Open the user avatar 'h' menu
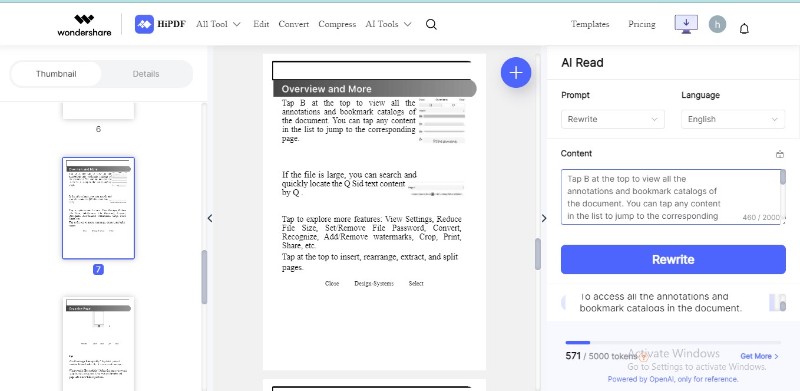The height and width of the screenshot is (391, 800). click(717, 24)
